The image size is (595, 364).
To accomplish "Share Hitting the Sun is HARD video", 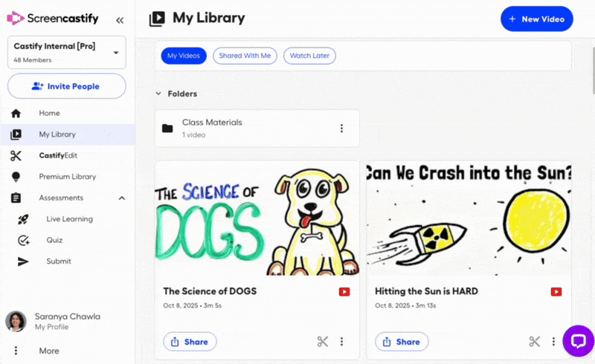I will click(402, 342).
